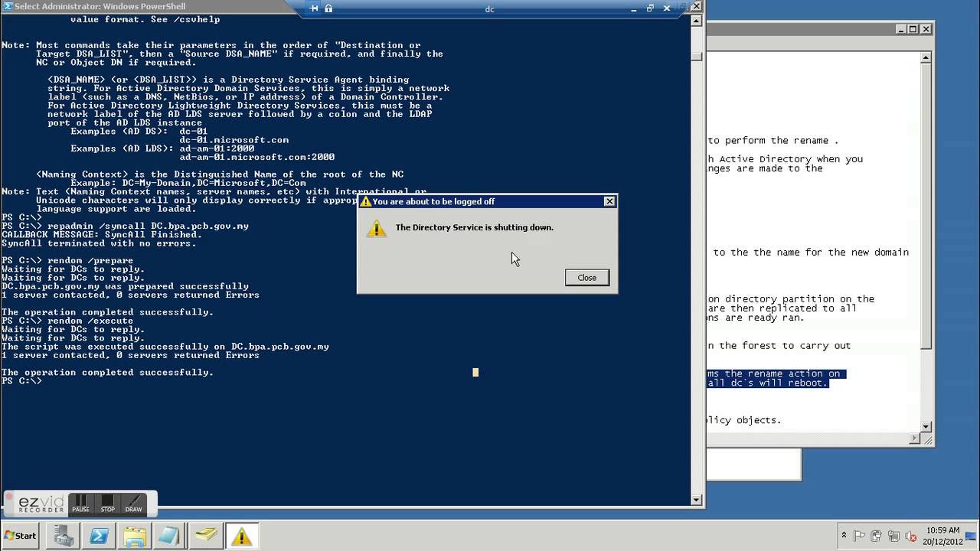Select the warning dialog taskbar item
The image size is (980, 551).
point(241,536)
